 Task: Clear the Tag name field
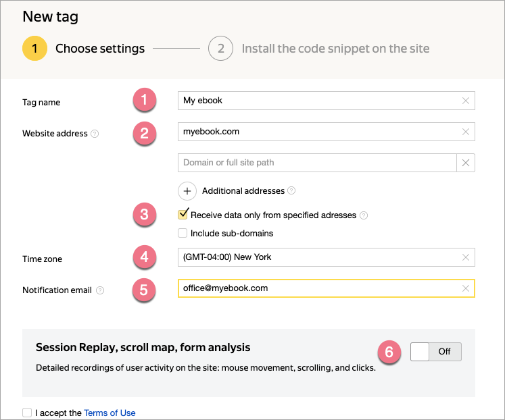(465, 101)
